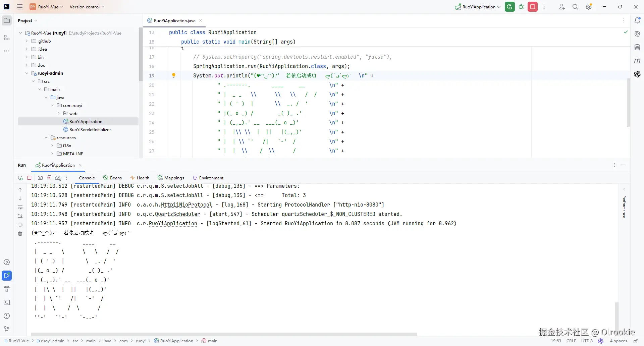Toggle the Project tool window visibility
644x346 pixels.
[7, 20]
